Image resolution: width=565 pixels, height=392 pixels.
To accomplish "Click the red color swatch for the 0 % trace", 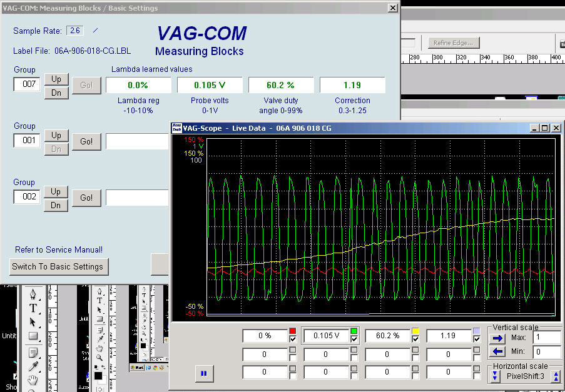I will [x=293, y=331].
